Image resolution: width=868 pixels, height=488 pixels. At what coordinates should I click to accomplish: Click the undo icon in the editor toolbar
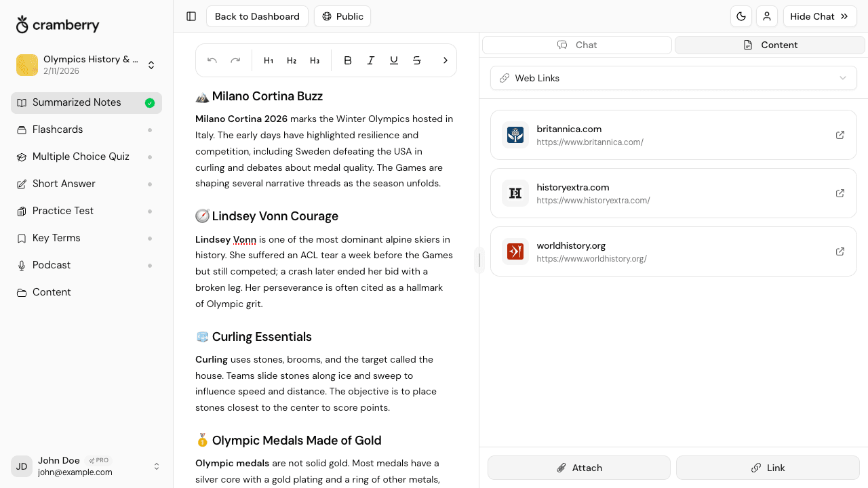coord(212,60)
